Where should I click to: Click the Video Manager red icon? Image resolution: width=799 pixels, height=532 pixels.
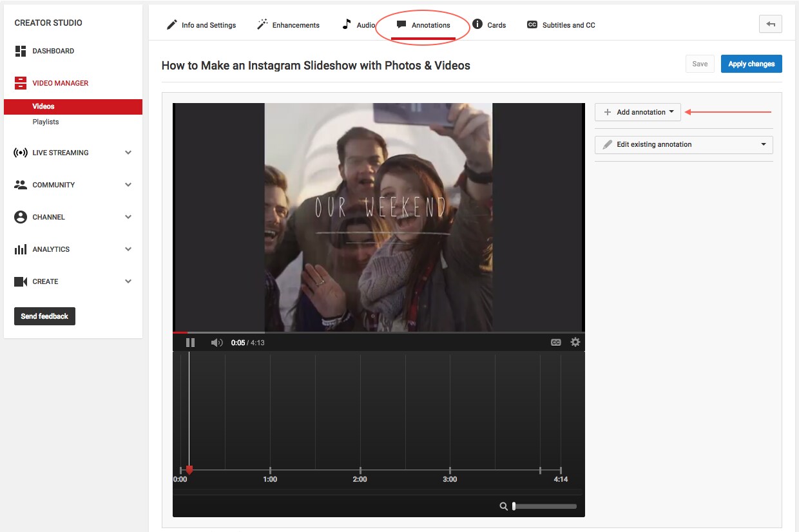(x=21, y=83)
